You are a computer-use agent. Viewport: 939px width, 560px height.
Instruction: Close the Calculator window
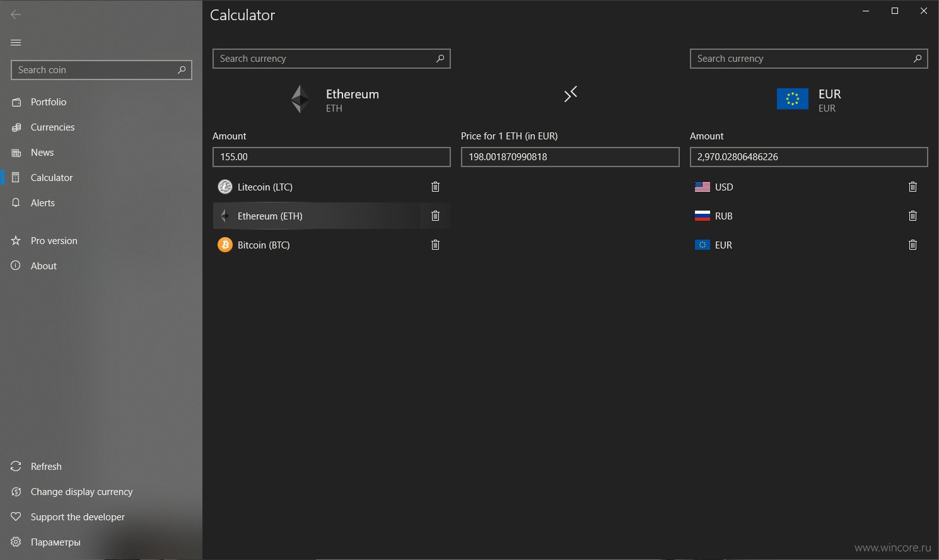click(x=924, y=11)
